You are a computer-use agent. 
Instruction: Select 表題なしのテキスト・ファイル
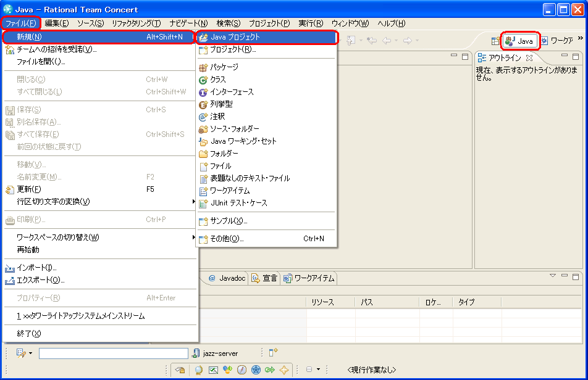pyautogui.click(x=266, y=178)
